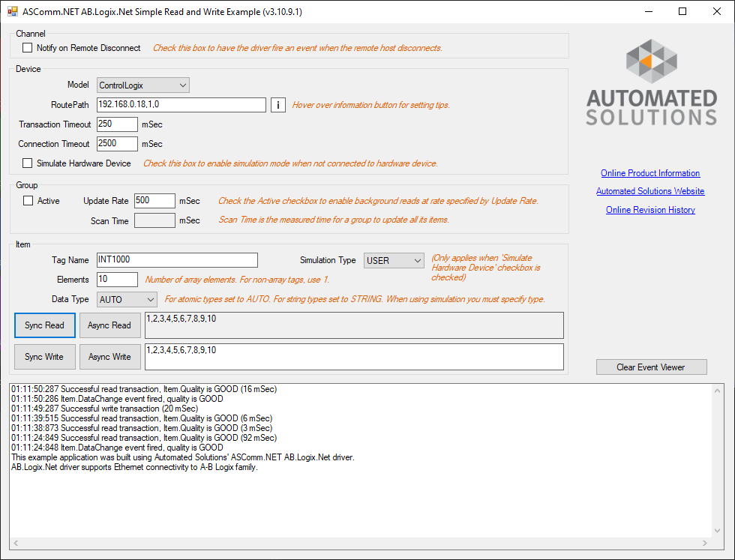Viewport: 735px width, 560px height.
Task: Click the Tag Name input field
Action: [x=177, y=259]
